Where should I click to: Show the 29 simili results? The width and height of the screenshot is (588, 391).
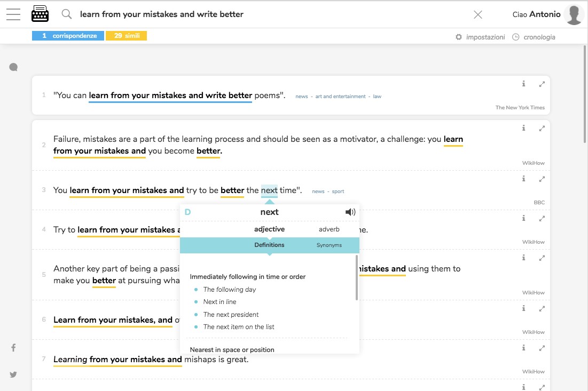[x=126, y=36]
